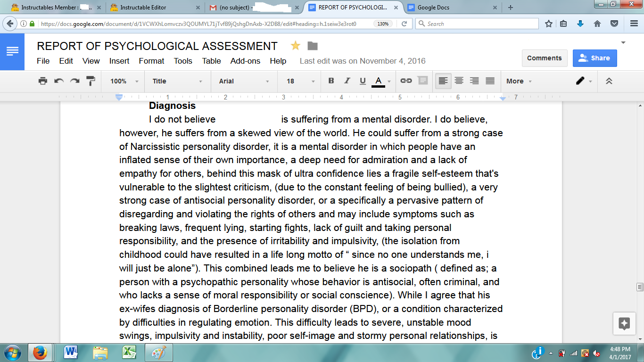Add a comment to the selection

pyautogui.click(x=422, y=81)
